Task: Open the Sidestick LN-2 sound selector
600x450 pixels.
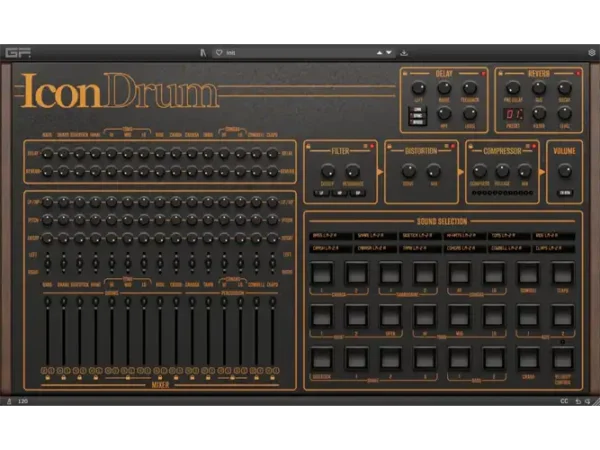Action: (x=420, y=236)
